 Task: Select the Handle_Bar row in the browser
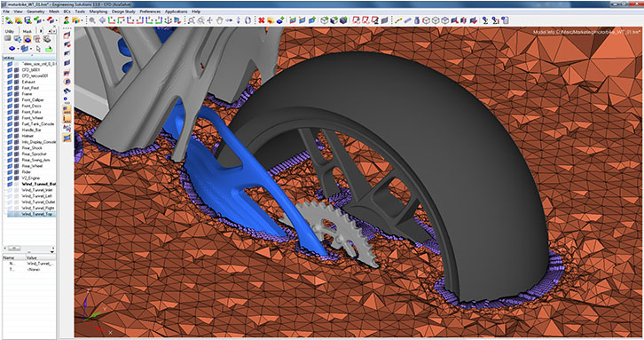click(31, 130)
